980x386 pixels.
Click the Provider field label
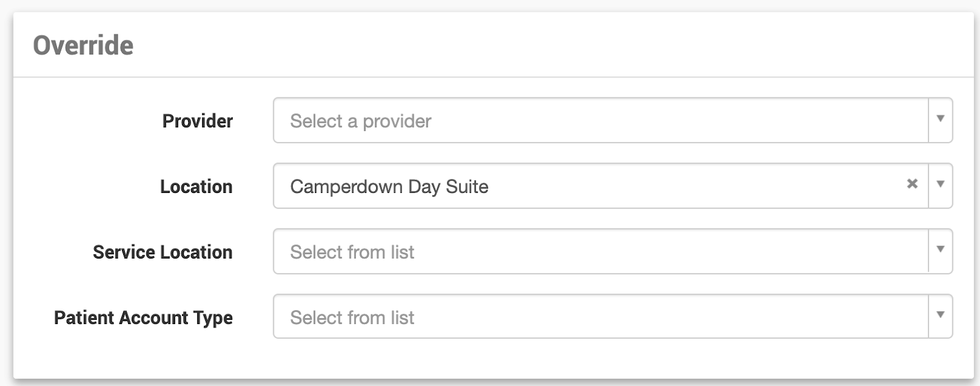click(x=197, y=121)
